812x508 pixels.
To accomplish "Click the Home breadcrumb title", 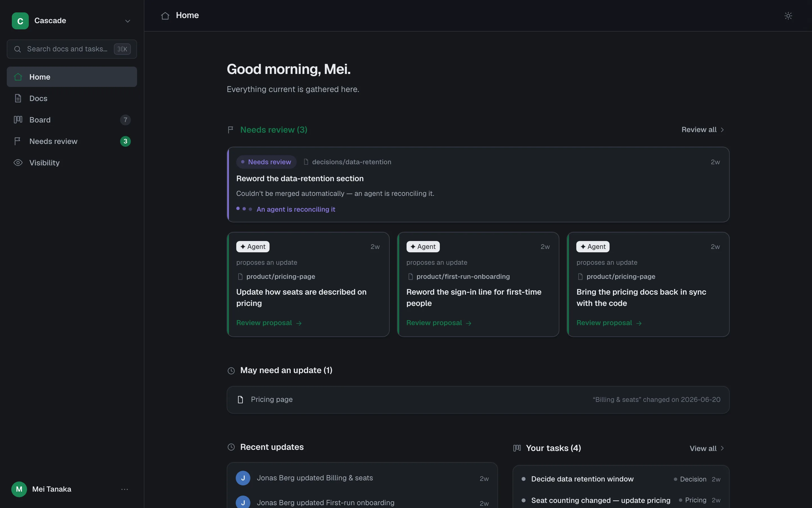I will 187,16.
